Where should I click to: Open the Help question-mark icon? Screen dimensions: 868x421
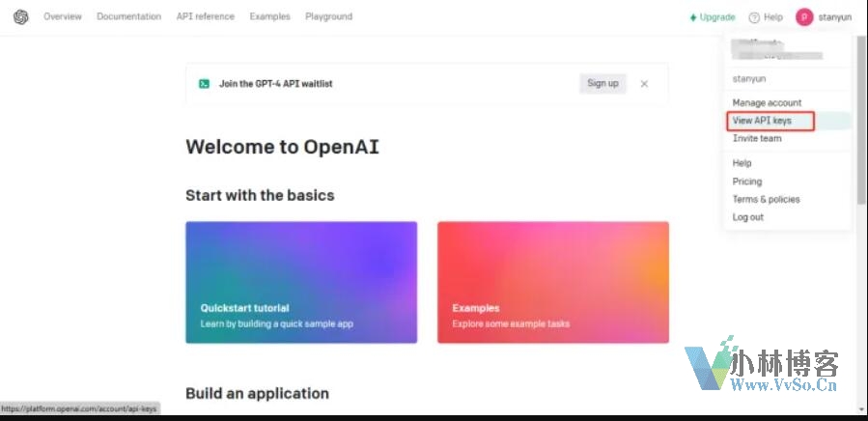(x=754, y=17)
